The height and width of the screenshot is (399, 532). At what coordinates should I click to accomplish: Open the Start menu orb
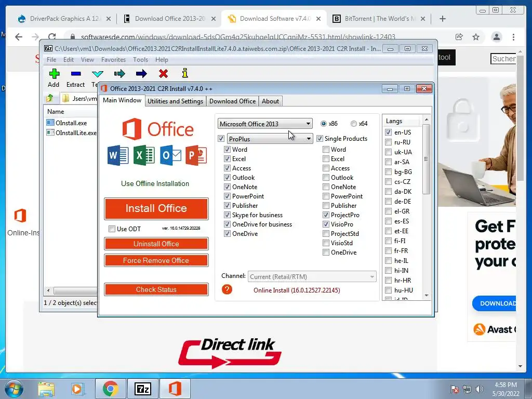[14, 389]
